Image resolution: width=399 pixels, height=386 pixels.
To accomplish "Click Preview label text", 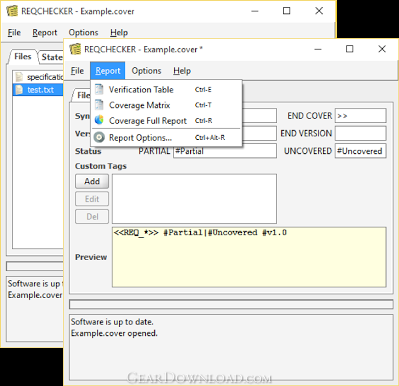I will 91,257.
